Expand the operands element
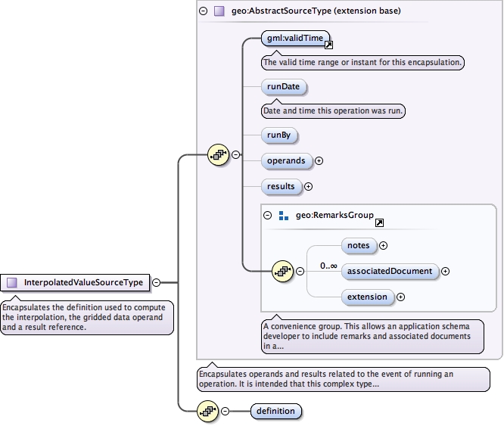This screenshot has height=426, width=504. coord(319,160)
